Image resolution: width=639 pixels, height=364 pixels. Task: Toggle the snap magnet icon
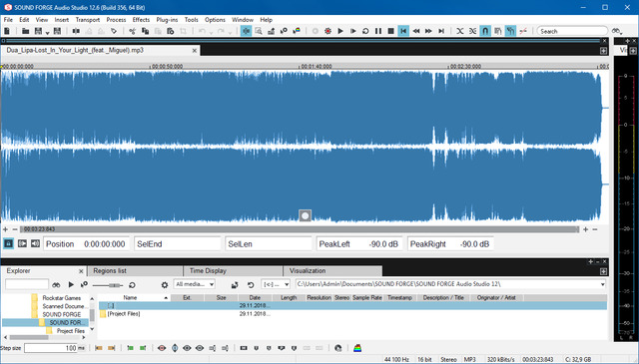tap(485, 31)
